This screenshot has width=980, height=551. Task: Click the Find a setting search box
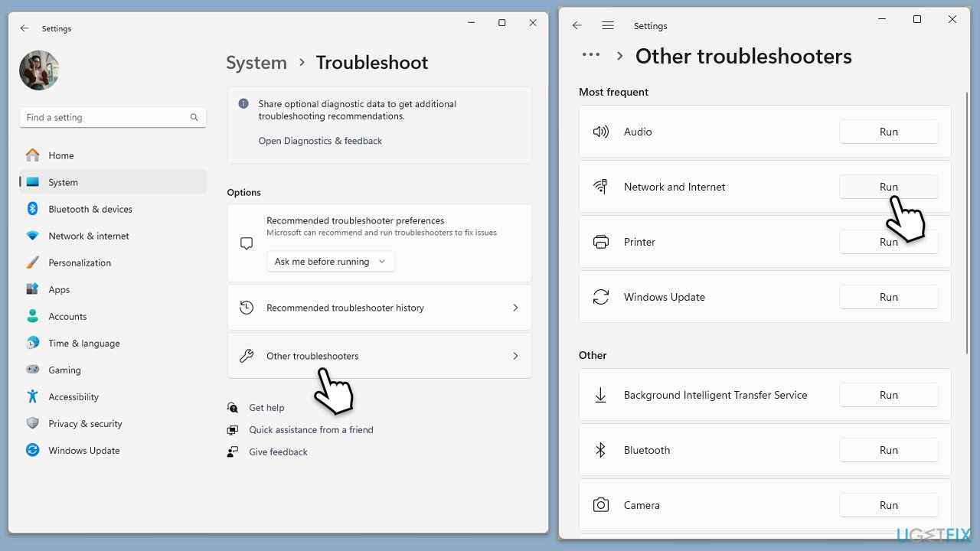[x=106, y=117]
